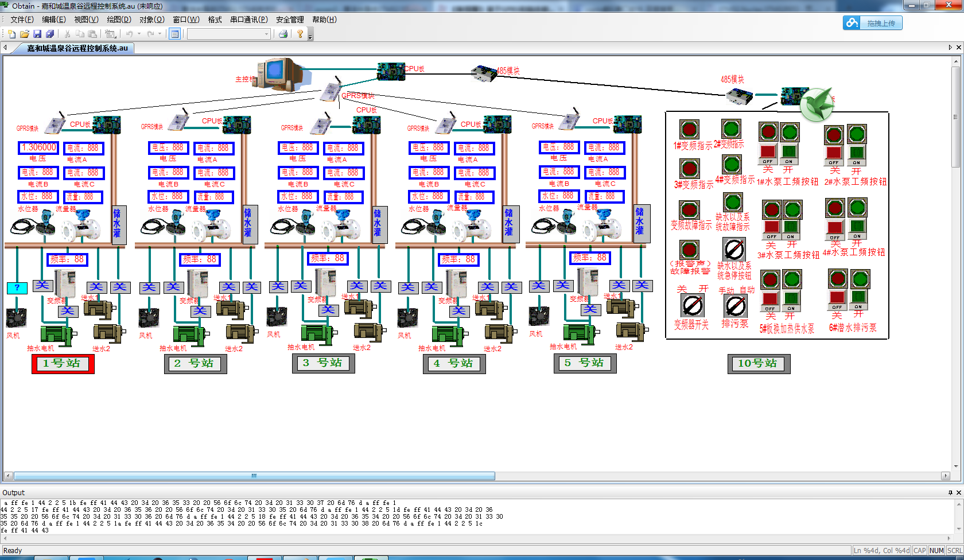Click the 4#变频指示 green indicator lamp
964x560 pixels.
[x=732, y=164]
